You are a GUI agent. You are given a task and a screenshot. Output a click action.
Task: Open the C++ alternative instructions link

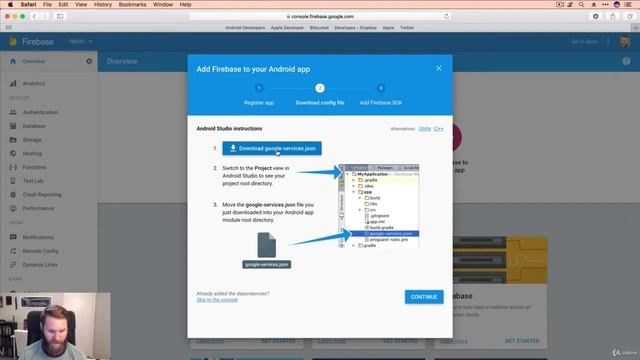(438, 129)
